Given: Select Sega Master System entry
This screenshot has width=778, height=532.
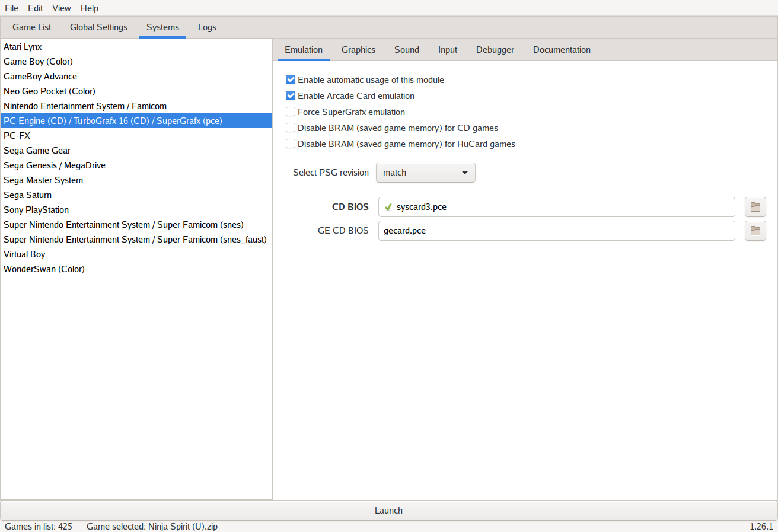Looking at the screenshot, I should pyautogui.click(x=136, y=180).
